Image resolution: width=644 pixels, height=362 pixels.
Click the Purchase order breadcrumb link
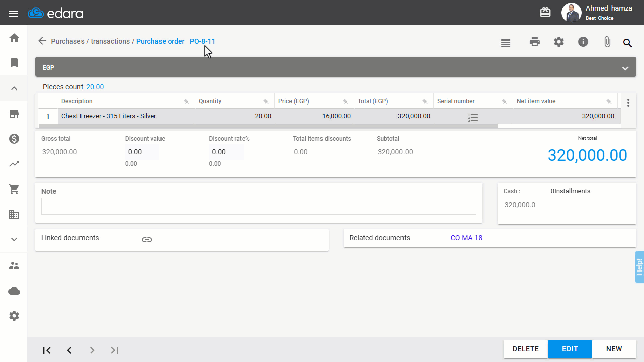160,41
